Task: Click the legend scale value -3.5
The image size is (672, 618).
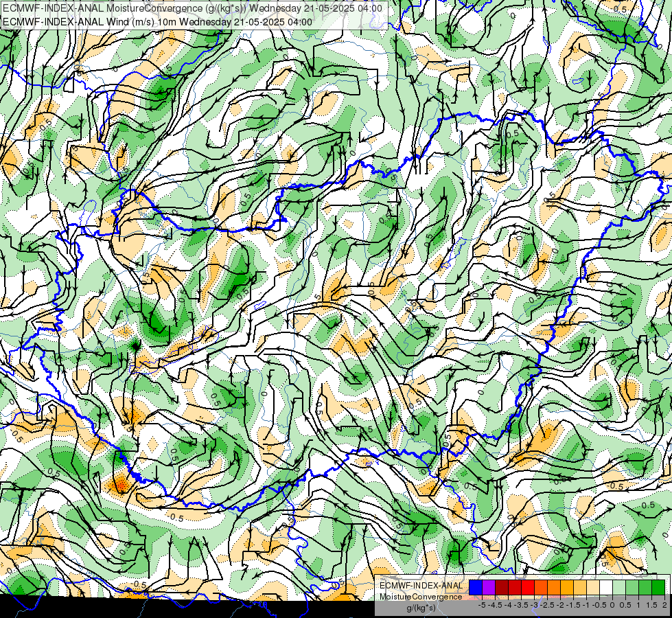Action: click(x=521, y=605)
